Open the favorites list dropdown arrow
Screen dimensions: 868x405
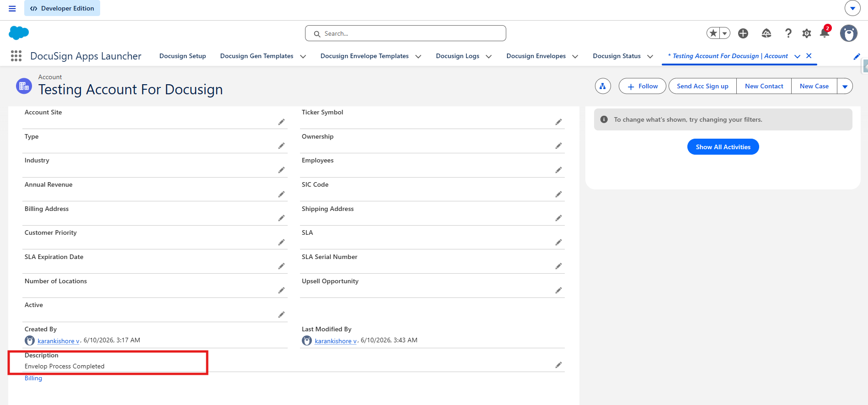point(725,33)
